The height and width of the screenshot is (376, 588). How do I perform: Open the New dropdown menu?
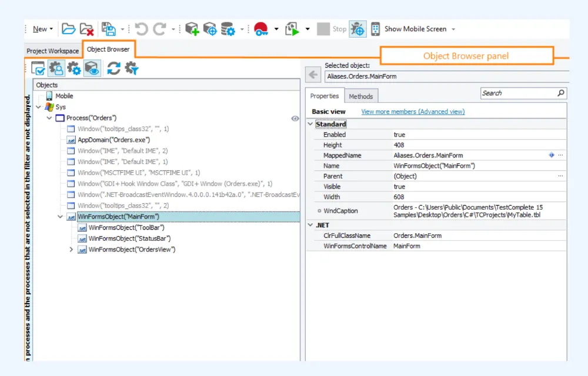(x=42, y=29)
